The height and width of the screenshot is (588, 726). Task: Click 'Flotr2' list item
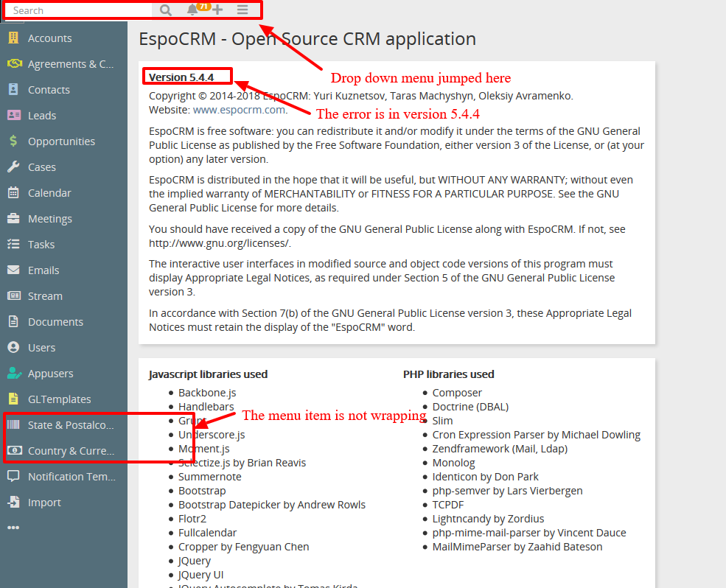[192, 519]
